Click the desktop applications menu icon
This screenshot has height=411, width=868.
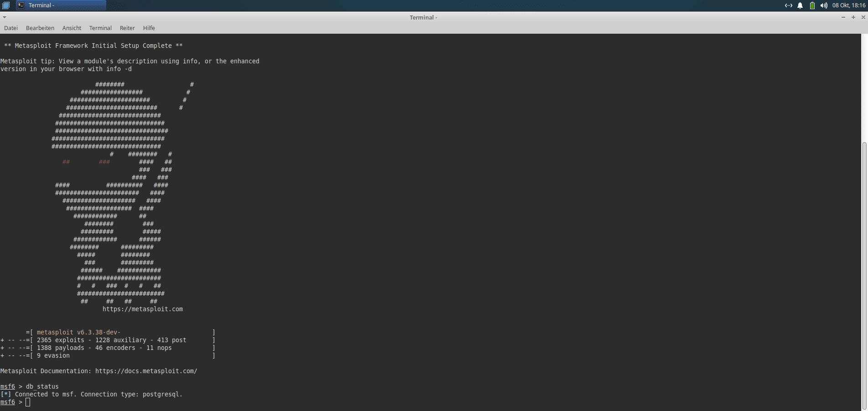tap(6, 5)
